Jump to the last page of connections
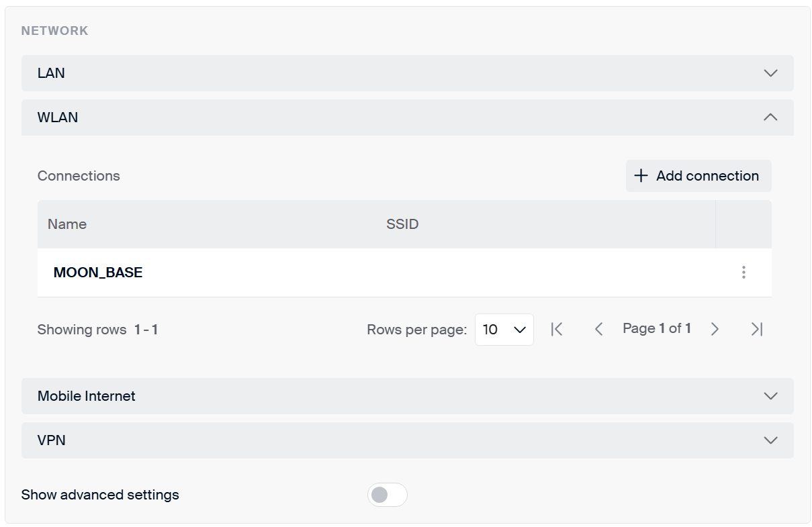This screenshot has height=527, width=812. click(x=757, y=329)
